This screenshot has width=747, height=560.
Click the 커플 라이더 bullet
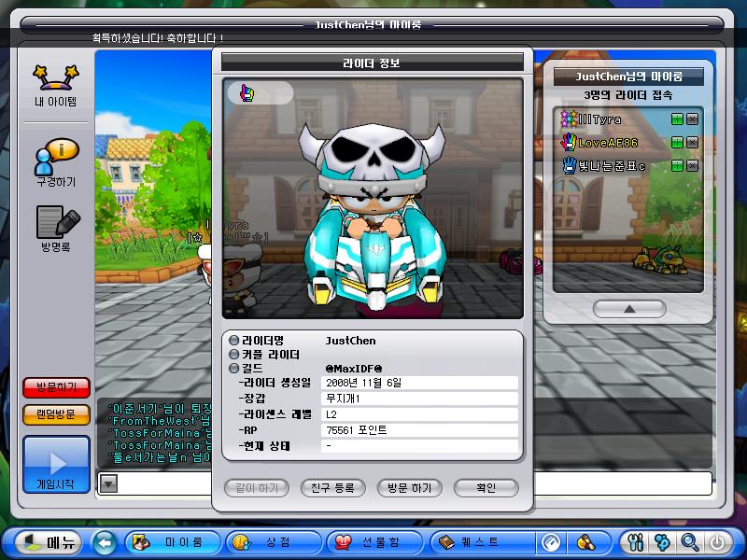[x=234, y=355]
